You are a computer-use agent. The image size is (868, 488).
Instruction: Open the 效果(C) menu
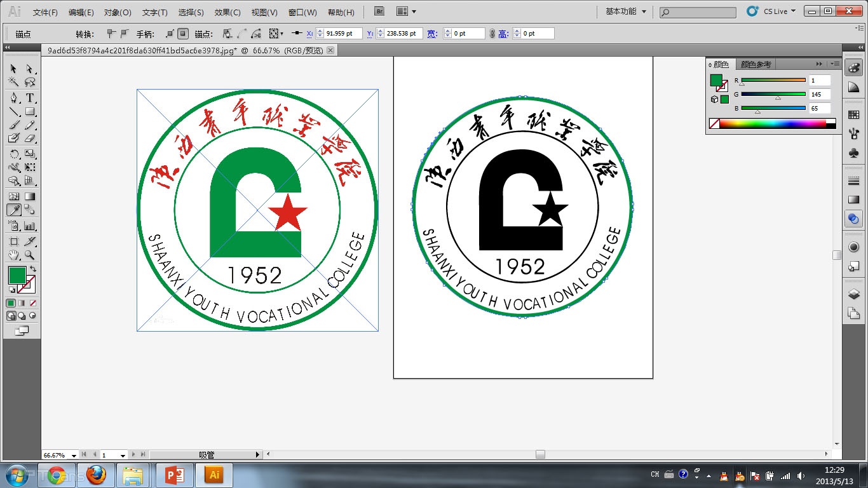[x=227, y=12]
